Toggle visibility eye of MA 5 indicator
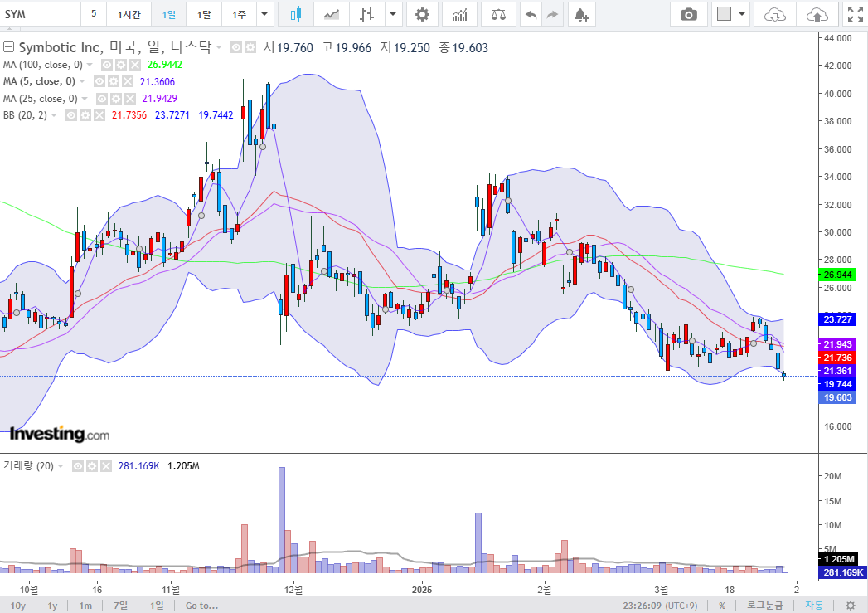868x613 pixels. click(x=99, y=81)
